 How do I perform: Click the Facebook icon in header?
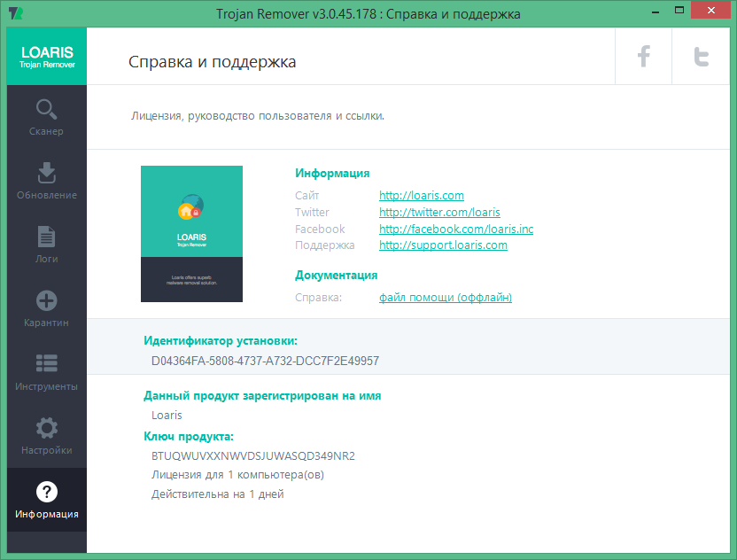click(x=643, y=57)
